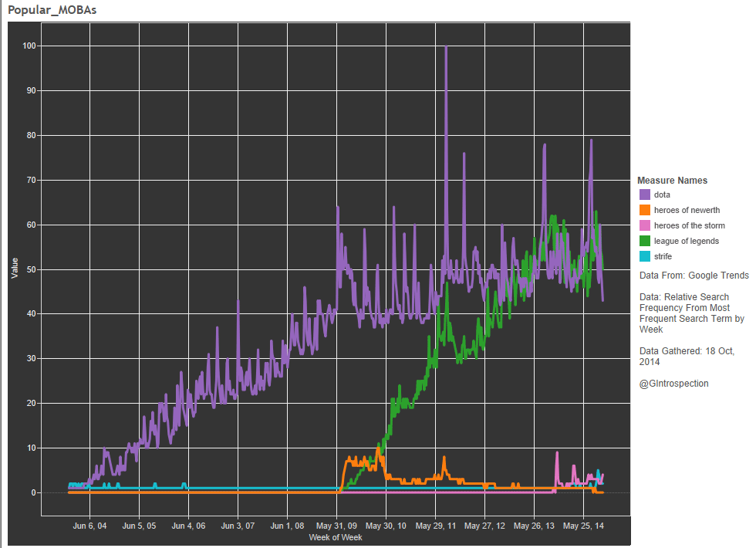756x548 pixels.
Task: Click the dota line's peak at 100
Action: coord(446,48)
